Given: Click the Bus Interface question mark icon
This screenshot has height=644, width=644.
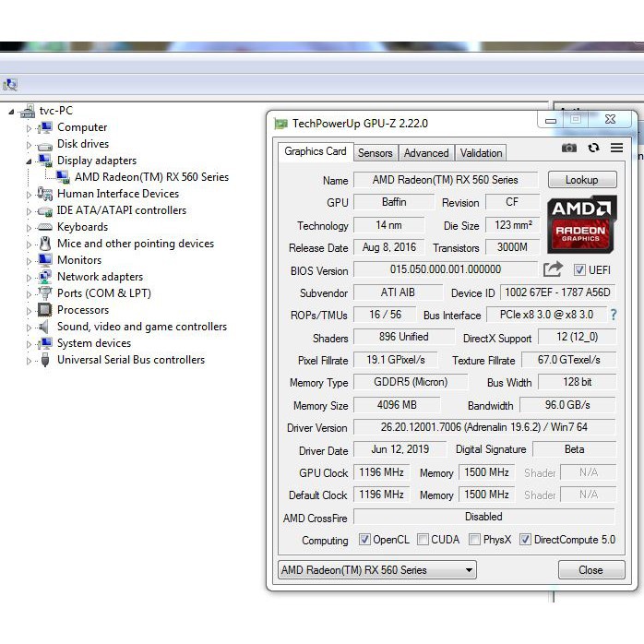Looking at the screenshot, I should (613, 315).
